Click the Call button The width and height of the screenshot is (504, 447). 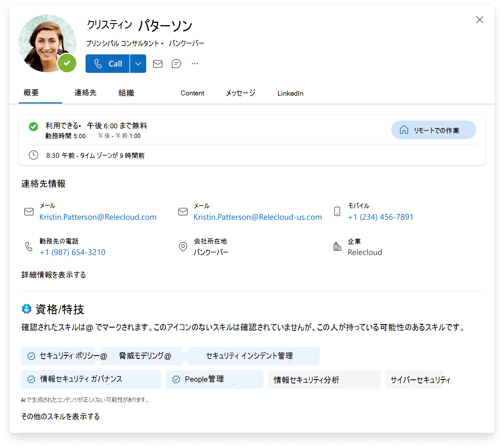tap(108, 64)
